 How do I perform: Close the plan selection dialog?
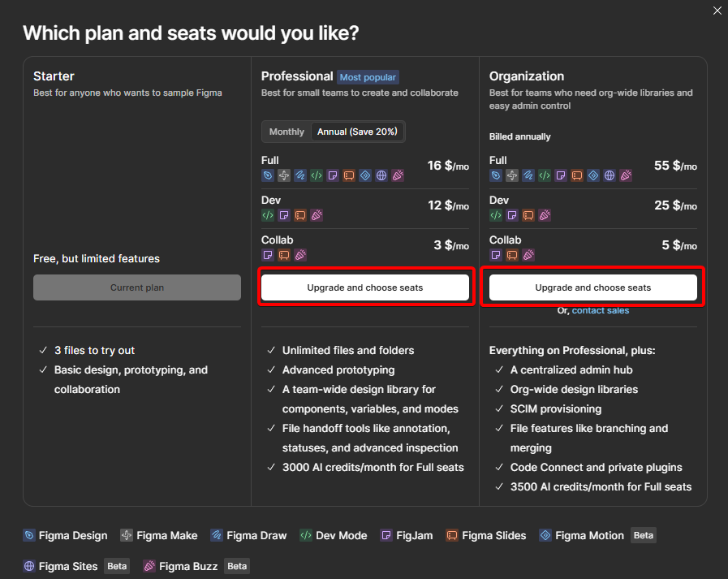point(717,11)
